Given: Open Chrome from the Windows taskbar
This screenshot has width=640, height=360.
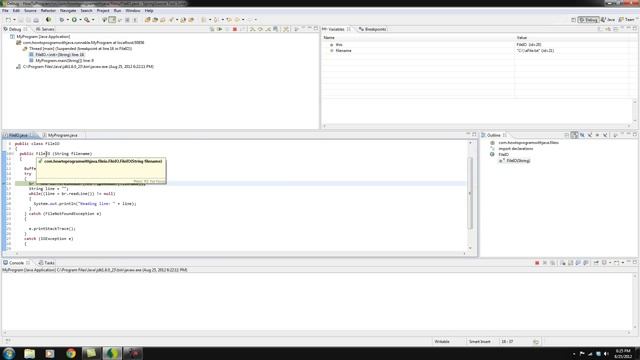Looking at the screenshot, I should pyautogui.click(x=71, y=353).
